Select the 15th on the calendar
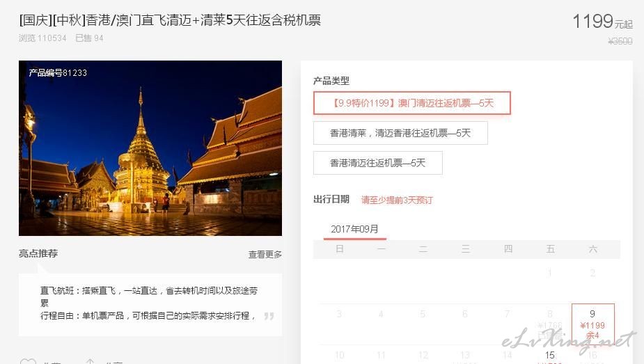This screenshot has height=364, width=644. pos(550,356)
